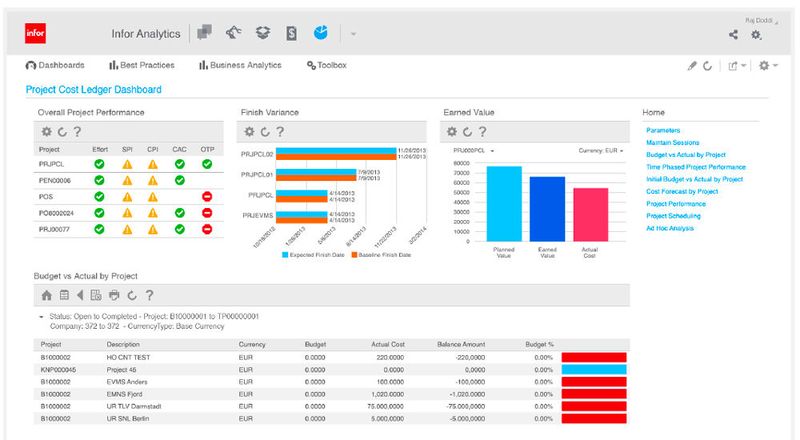Click the pie chart icon in header
Screen dimensions: 800x440
(x=320, y=33)
